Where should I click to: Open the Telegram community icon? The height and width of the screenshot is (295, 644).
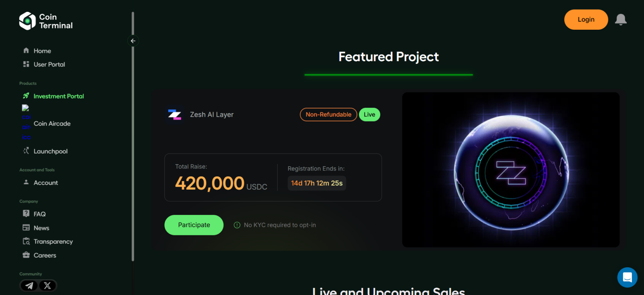[x=29, y=285]
